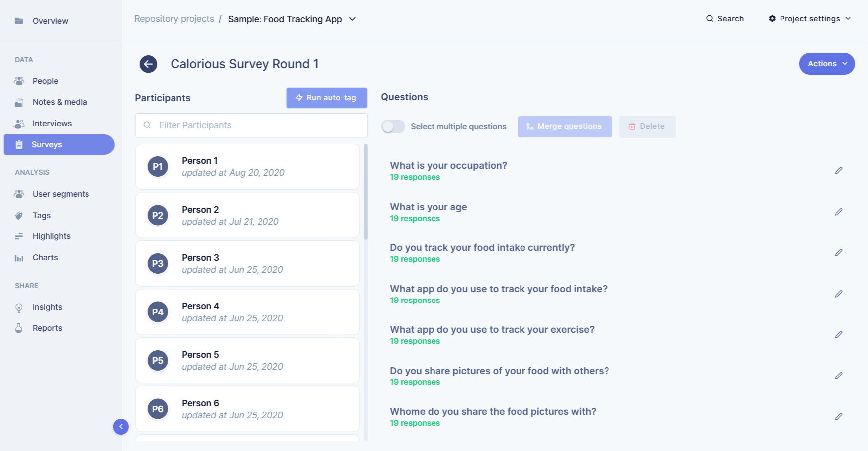View the Charts section

pos(45,257)
